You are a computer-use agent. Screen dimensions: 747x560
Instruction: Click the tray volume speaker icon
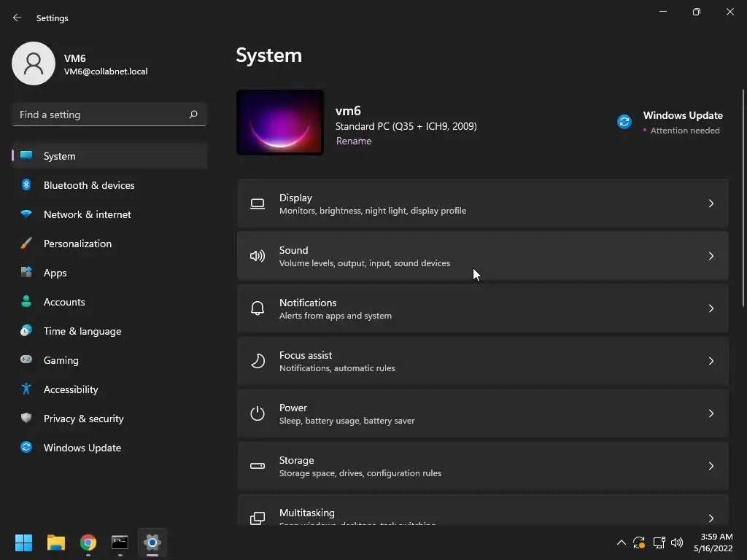click(x=677, y=542)
